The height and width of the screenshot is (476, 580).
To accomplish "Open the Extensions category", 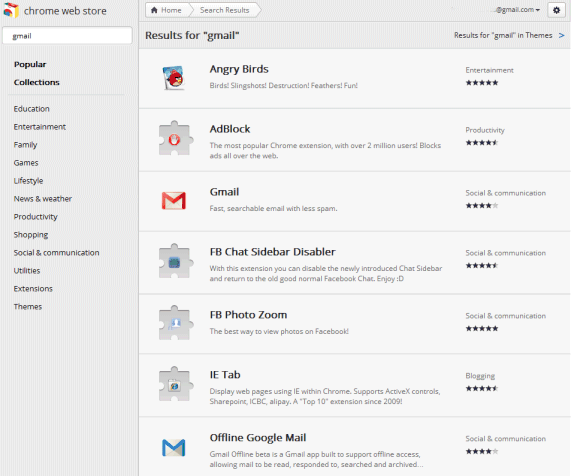I will pos(33,288).
